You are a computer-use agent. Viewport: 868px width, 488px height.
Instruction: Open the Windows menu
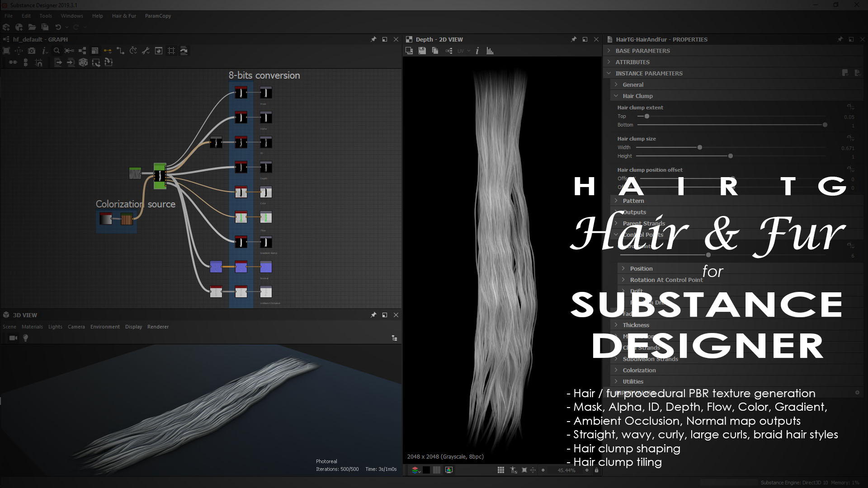tap(72, 16)
